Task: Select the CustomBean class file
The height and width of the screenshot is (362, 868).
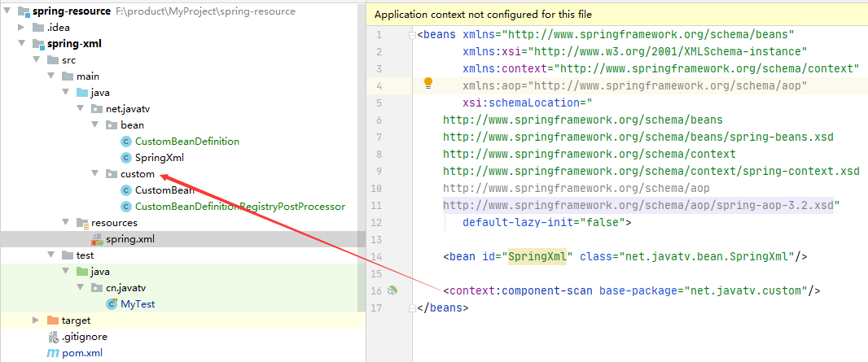Action: tap(164, 190)
